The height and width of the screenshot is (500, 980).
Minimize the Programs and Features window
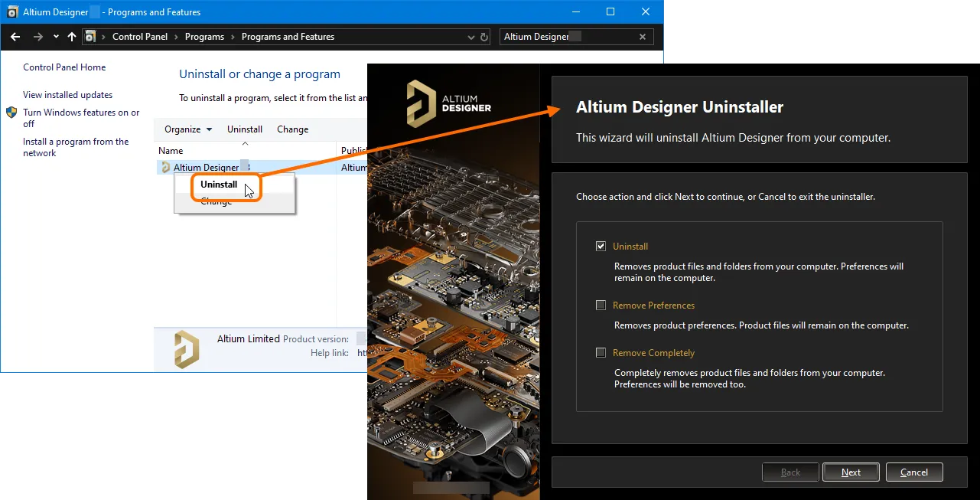pos(575,11)
